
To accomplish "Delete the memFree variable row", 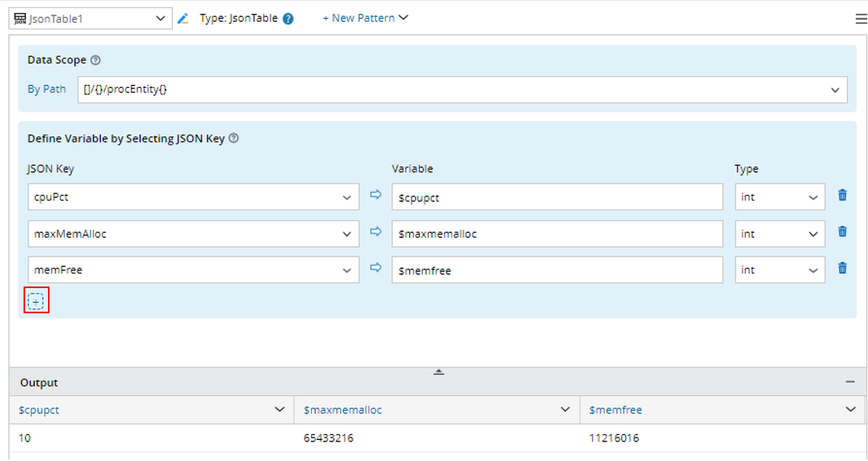I will click(x=842, y=269).
